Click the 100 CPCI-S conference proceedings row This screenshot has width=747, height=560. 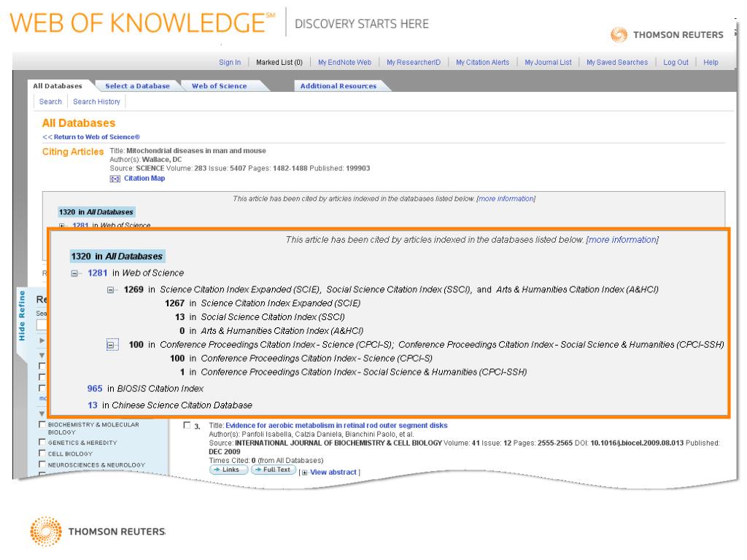coord(301,359)
